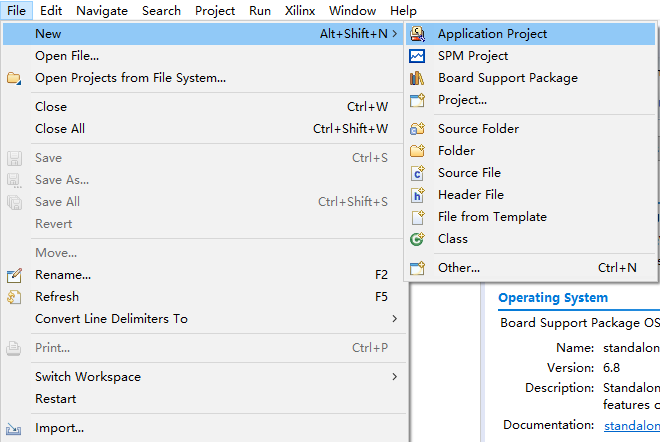Viewport: 660px width, 442px height.
Task: Click the Other... wizard icon
Action: [417, 268]
